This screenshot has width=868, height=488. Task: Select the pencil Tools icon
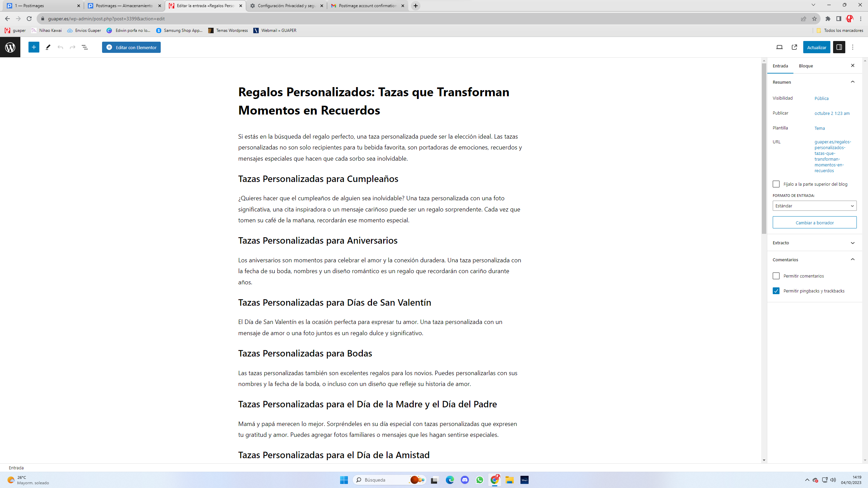[48, 47]
